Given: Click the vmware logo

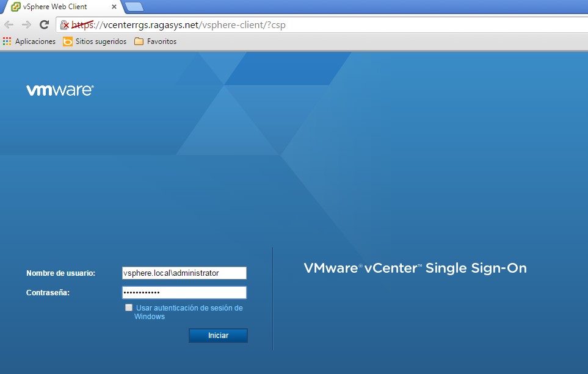Looking at the screenshot, I should coord(60,90).
